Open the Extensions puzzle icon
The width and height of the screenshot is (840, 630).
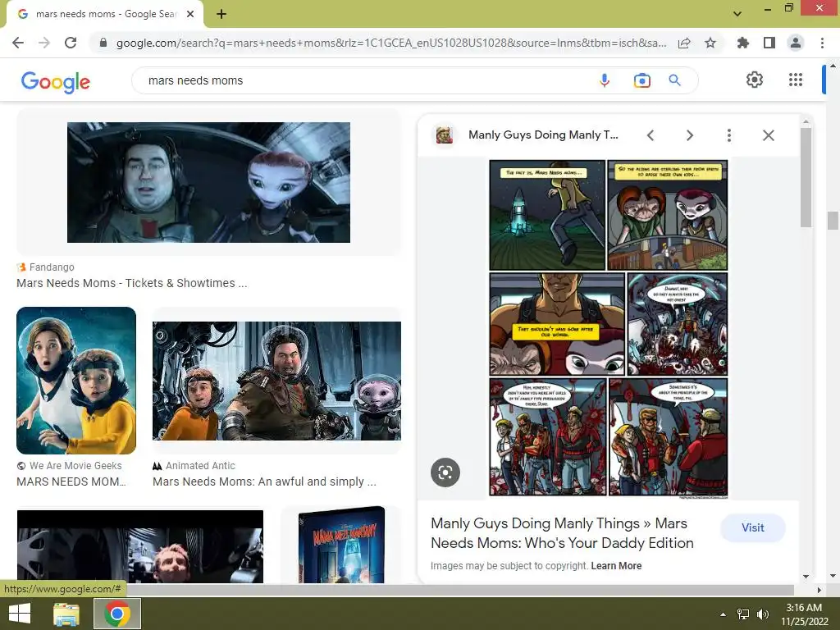[x=743, y=43]
